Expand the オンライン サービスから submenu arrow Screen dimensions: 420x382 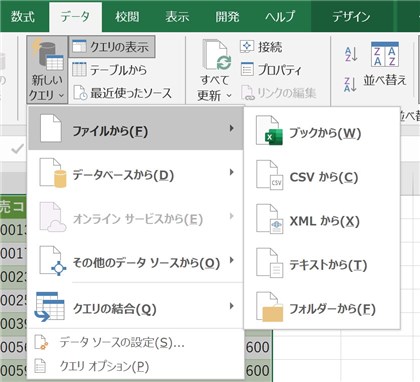[x=232, y=216]
